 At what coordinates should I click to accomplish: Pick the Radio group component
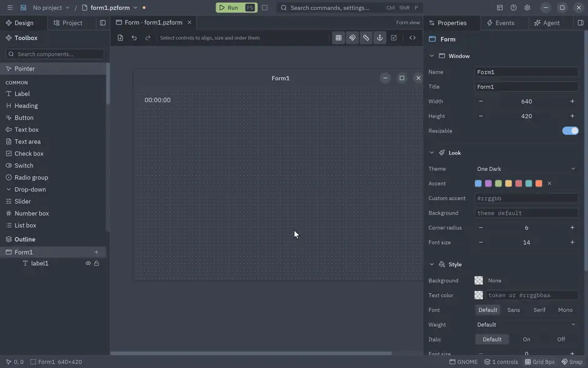pos(53,178)
